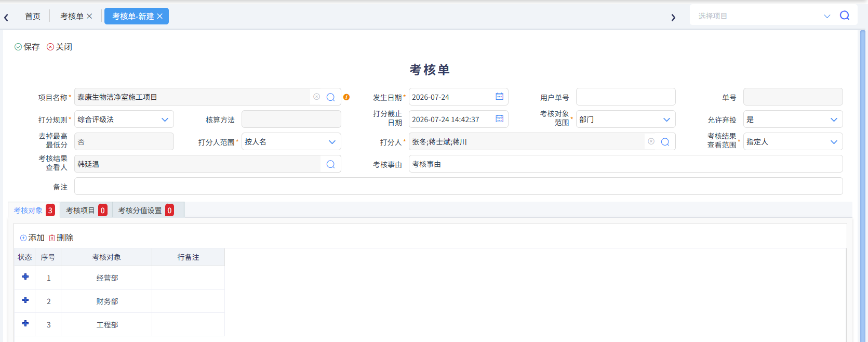Screen dimensions: 868x342
Task: Open the 考核对象 sub-tab
Action: coord(34,210)
